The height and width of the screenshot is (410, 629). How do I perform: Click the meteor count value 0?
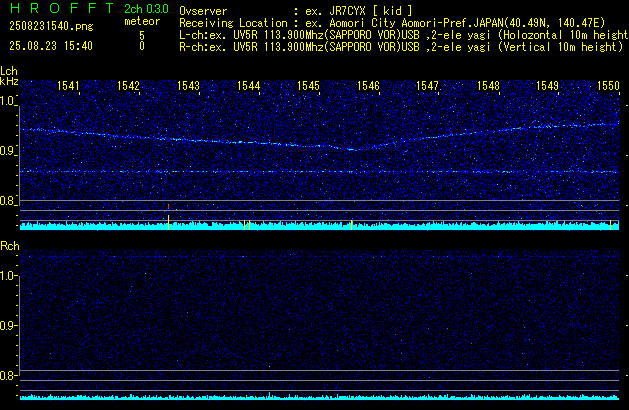[x=142, y=46]
